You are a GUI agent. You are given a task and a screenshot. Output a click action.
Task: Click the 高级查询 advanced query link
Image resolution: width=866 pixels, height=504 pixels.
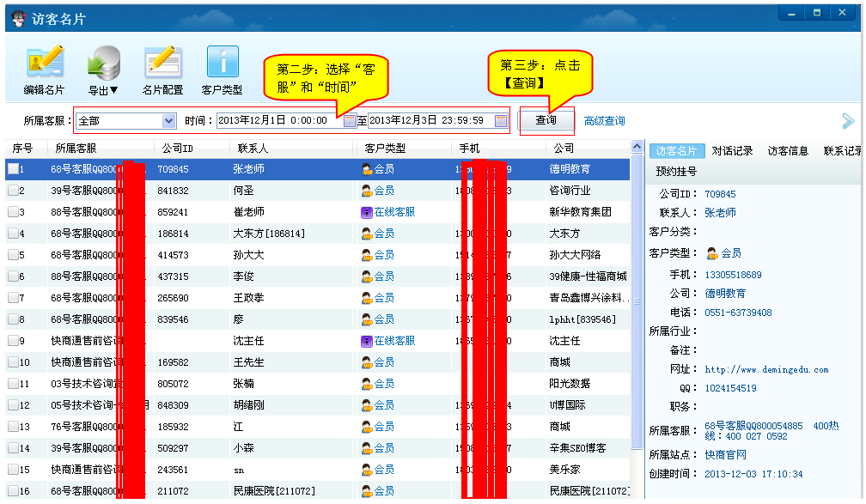pos(604,121)
